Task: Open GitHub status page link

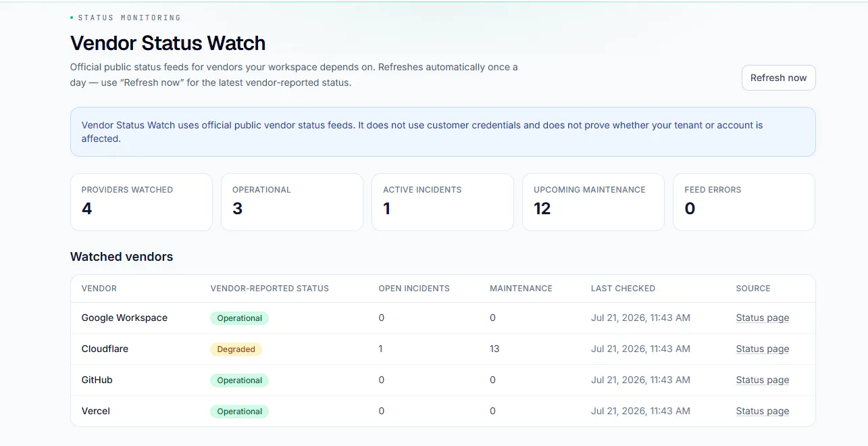Action: (x=762, y=380)
